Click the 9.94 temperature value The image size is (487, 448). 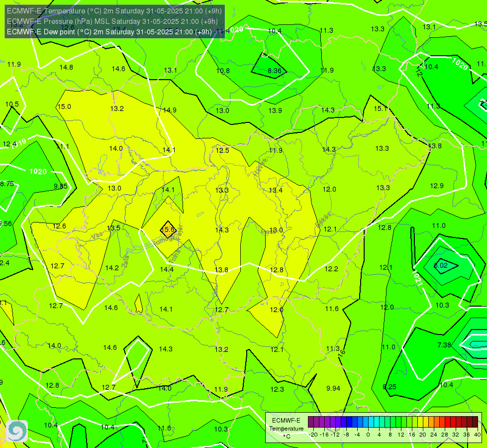point(333,388)
